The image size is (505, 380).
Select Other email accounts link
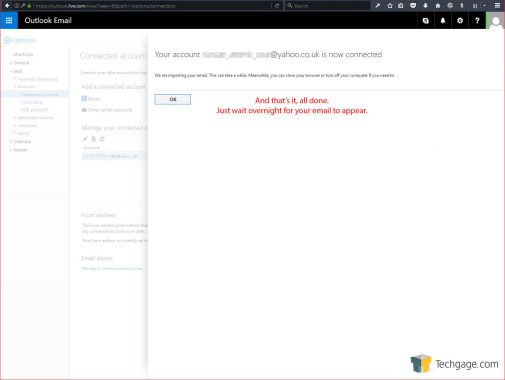pyautogui.click(x=110, y=110)
